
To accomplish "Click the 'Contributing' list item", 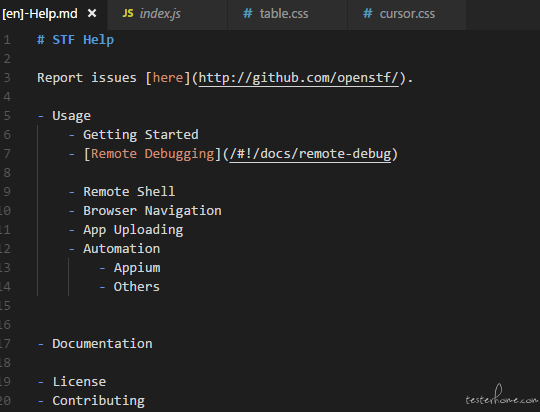I will pyautogui.click(x=98, y=401).
